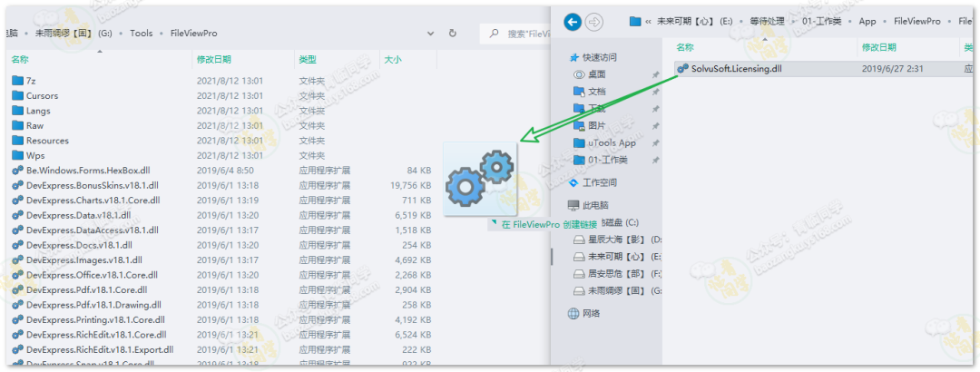Refresh the left FileViewPro folder view

(453, 34)
